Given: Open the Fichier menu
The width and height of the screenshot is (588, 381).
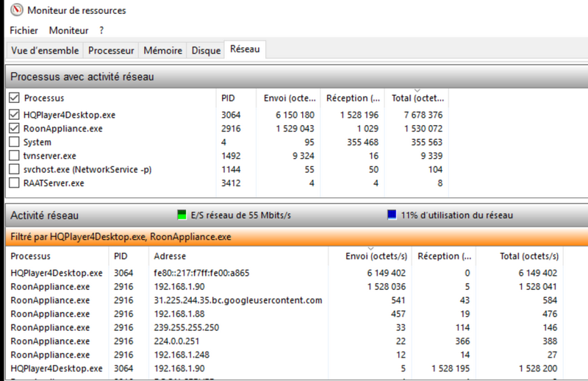Looking at the screenshot, I should tap(24, 30).
